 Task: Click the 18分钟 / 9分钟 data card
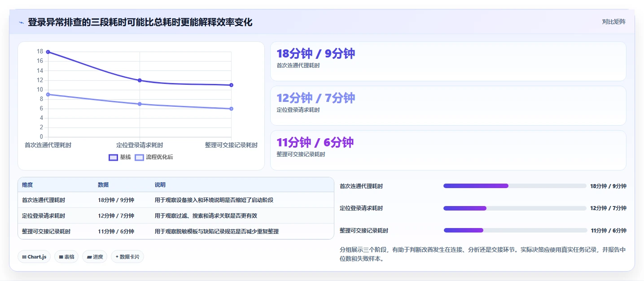point(448,61)
